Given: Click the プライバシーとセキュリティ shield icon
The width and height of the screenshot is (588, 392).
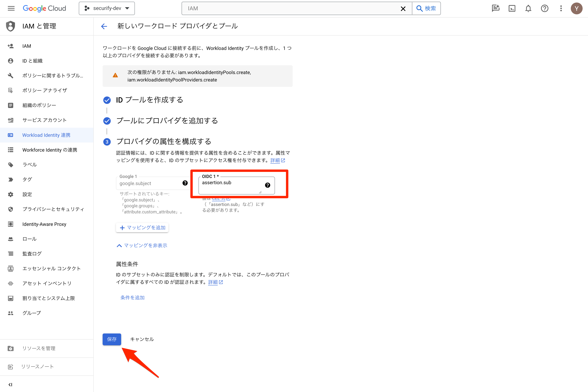Looking at the screenshot, I should [10, 209].
